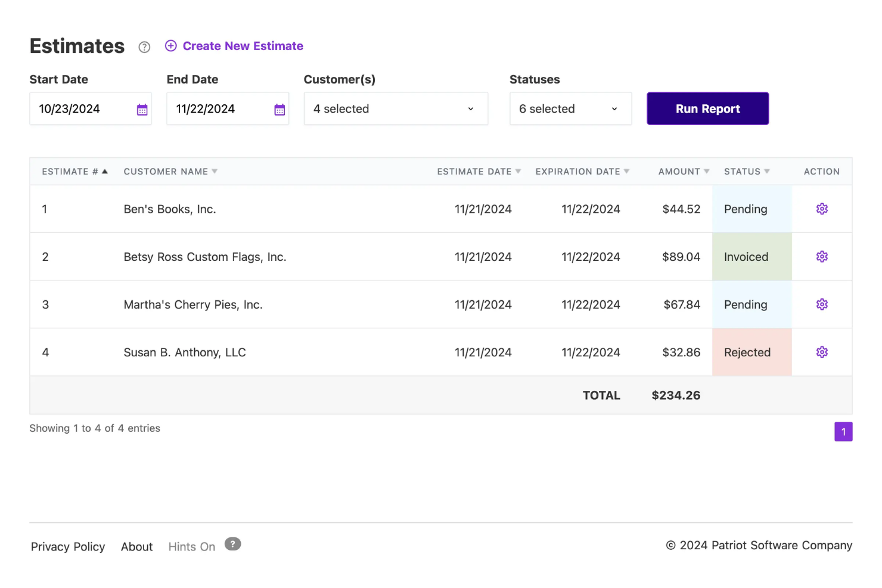This screenshot has width=882, height=588.
Task: Open the Privacy Policy page
Action: [67, 546]
